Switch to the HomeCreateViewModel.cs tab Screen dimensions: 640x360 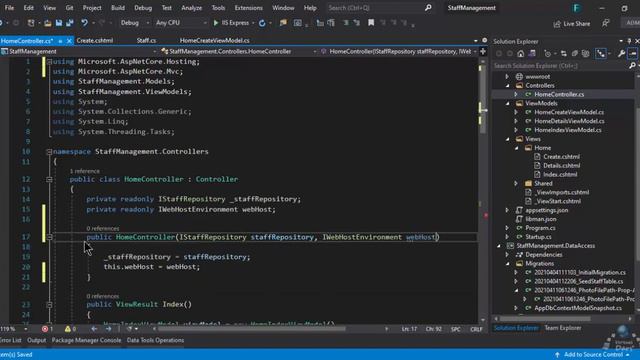[214, 40]
